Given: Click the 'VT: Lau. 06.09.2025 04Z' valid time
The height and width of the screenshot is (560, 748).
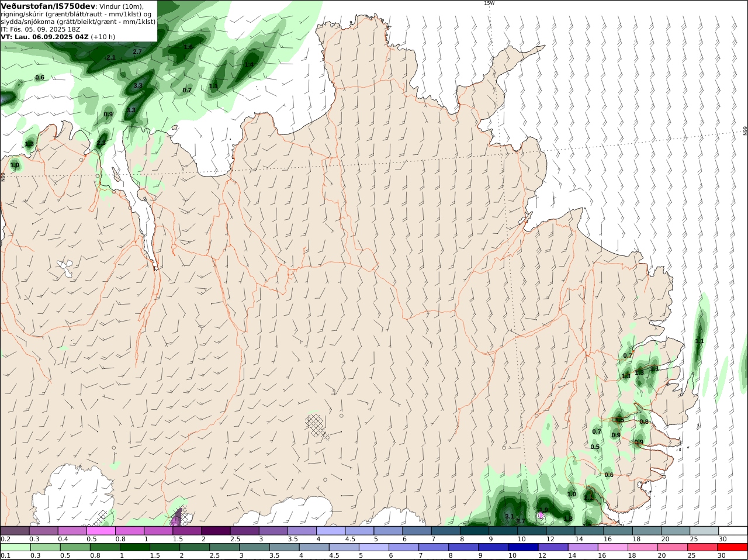Looking at the screenshot, I should coord(44,37).
